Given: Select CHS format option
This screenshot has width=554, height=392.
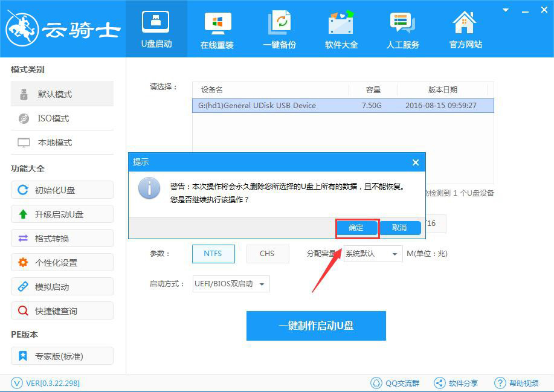Looking at the screenshot, I should [x=268, y=254].
